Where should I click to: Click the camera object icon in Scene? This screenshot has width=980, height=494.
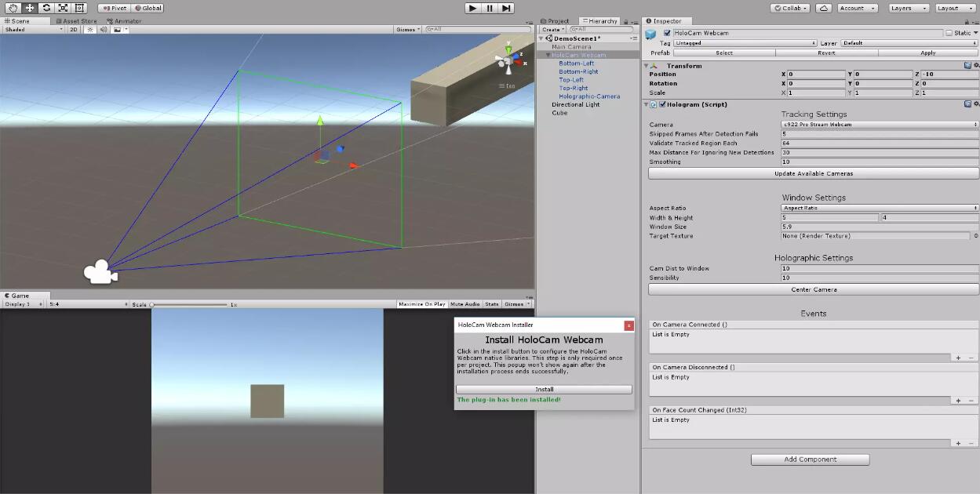pos(100,271)
